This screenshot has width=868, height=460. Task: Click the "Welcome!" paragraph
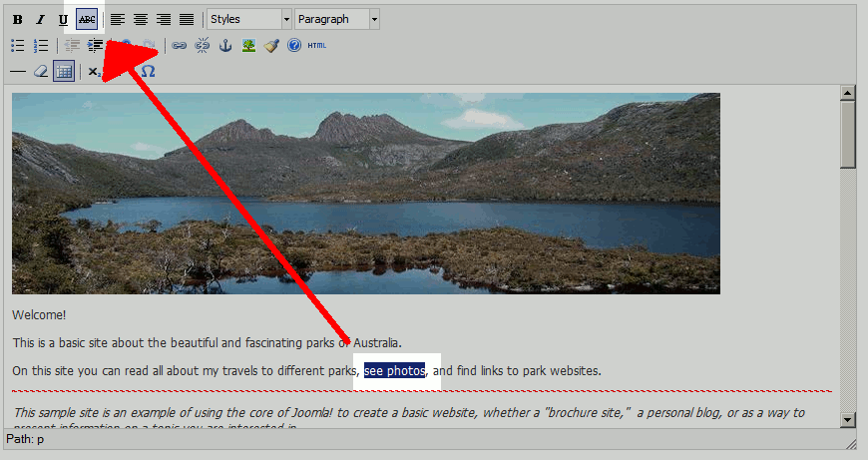39,315
